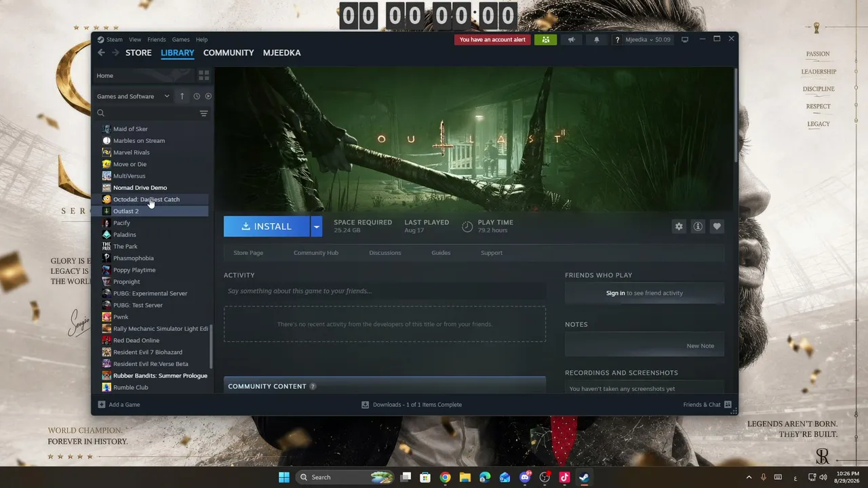View the account alert message

(492, 39)
